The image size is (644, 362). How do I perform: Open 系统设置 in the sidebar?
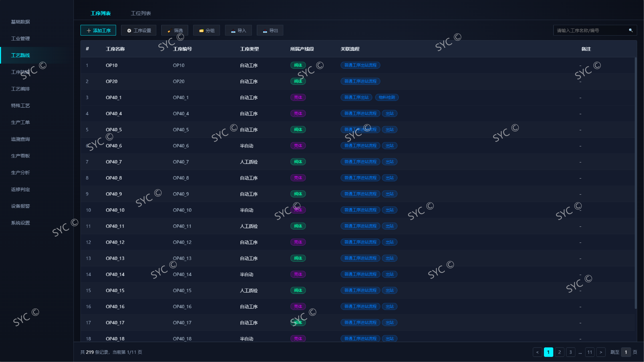pos(20,223)
